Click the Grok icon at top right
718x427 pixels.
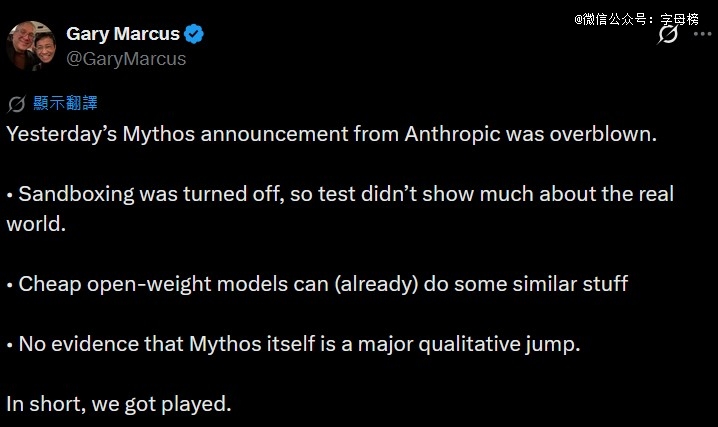point(668,34)
